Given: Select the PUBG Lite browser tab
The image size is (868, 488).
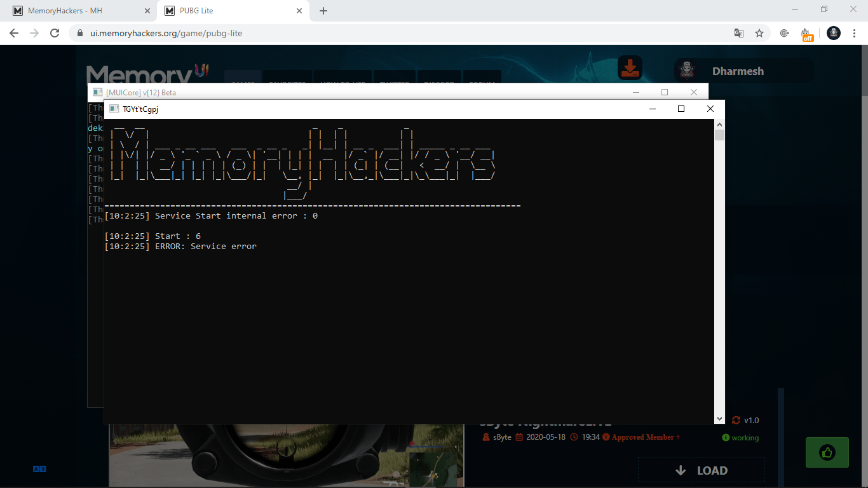Looking at the screenshot, I should (232, 11).
